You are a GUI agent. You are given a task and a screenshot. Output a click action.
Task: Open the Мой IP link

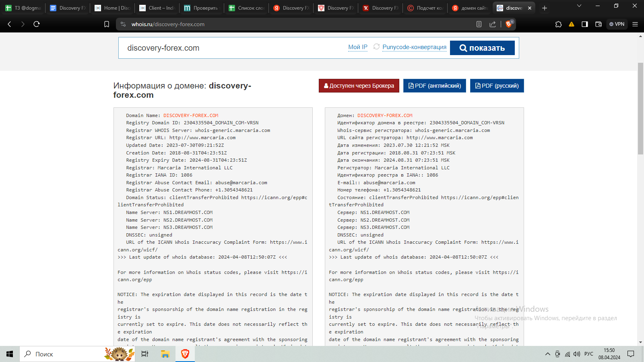(358, 47)
